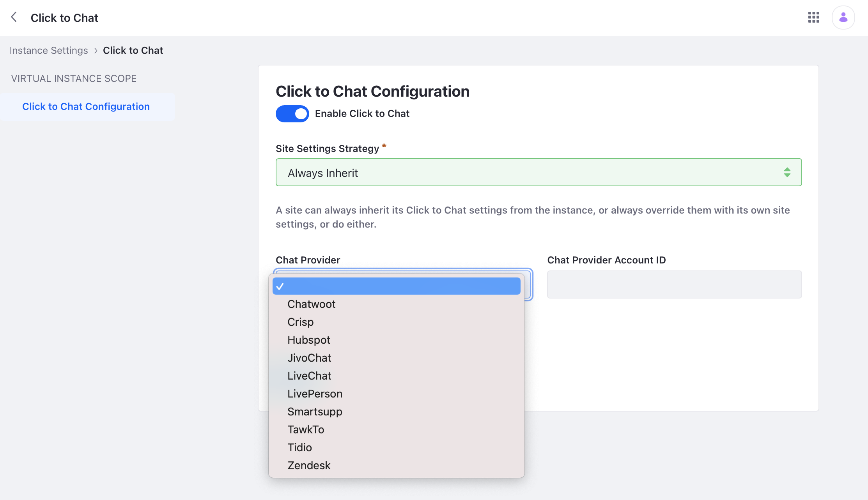The image size is (868, 500).
Task: Go to Instance Settings breadcrumb link
Action: click(x=49, y=50)
